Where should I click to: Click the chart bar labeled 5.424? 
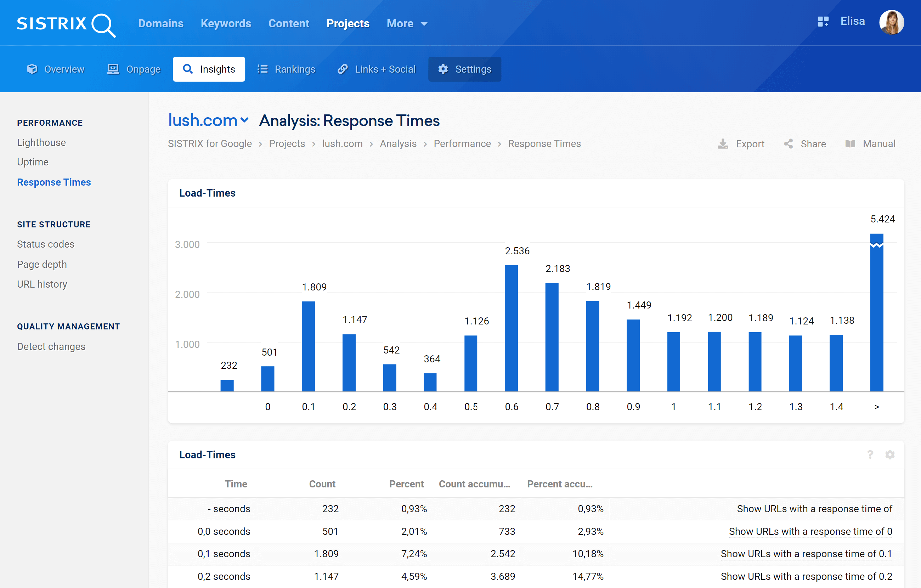[876, 312]
